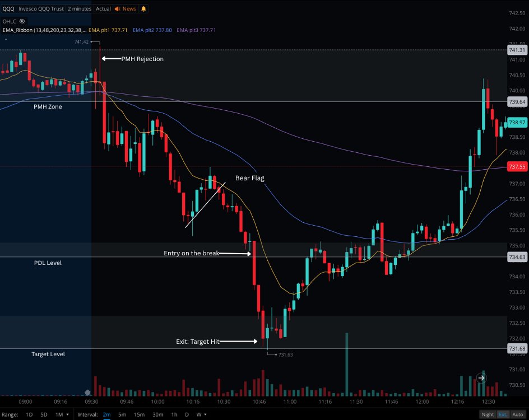Open the News speaker icon
The height and width of the screenshot is (420, 529).
pos(118,9)
